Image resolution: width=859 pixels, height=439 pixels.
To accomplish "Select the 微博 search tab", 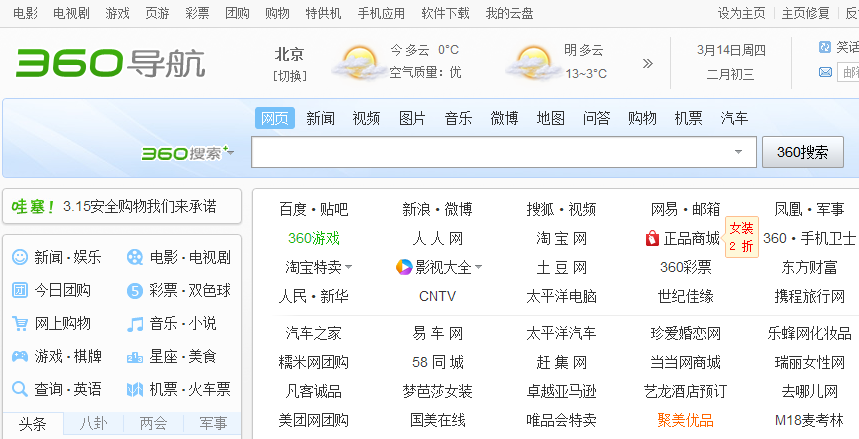I will coord(504,118).
